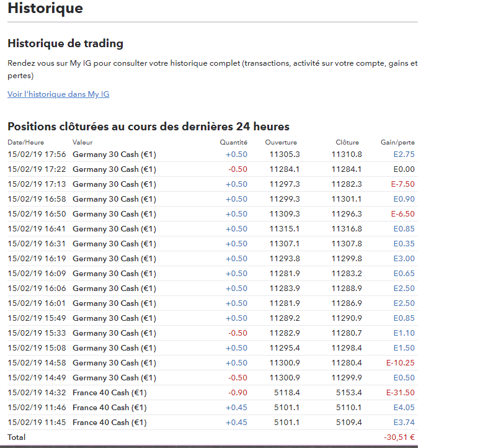496x448 pixels.
Task: Select the 15/02/19 17:22 date cell
Action: tap(37, 169)
